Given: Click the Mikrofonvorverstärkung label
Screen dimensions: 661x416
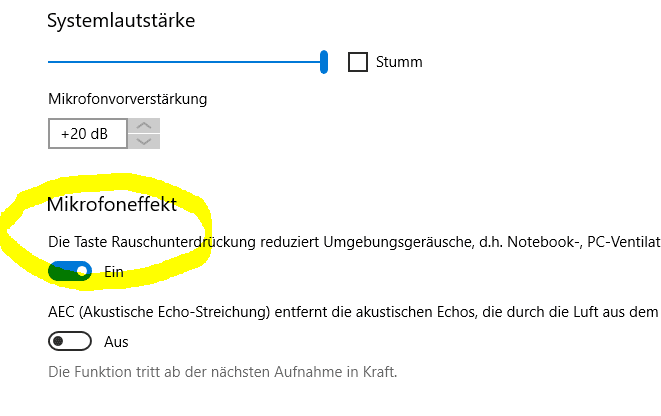Looking at the screenshot, I should coord(127,99).
